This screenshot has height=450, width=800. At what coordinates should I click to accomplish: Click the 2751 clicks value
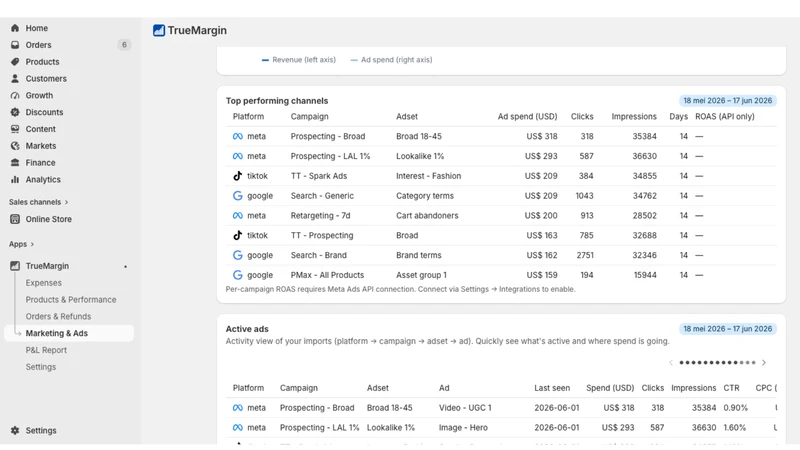(x=585, y=255)
